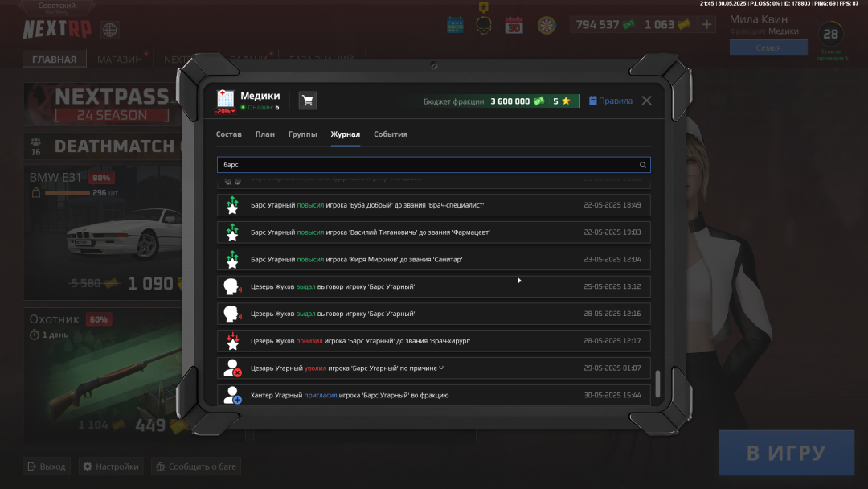Image resolution: width=868 pixels, height=489 pixels.
Task: Open the faction shop cart icon
Action: coord(307,101)
